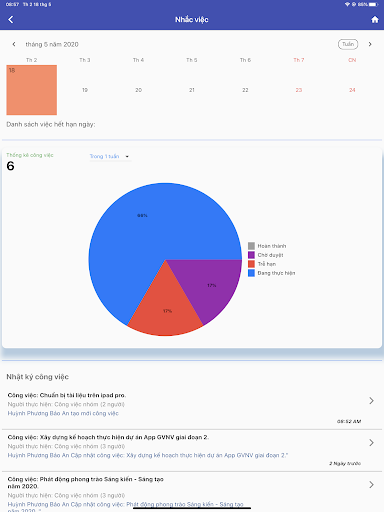The image size is (384, 512).
Task: Click 'Danh sách việc hết hạn ngày' label
Action: click(x=51, y=124)
